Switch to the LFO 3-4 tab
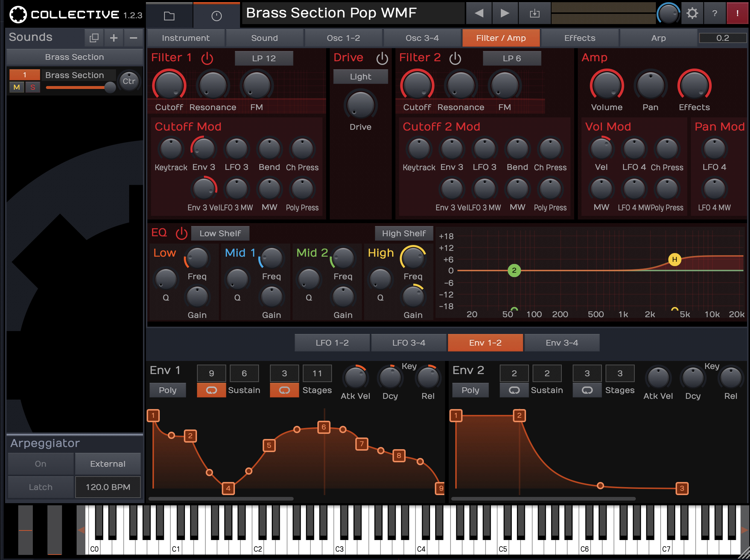Viewport: 750px width, 560px height. point(408,342)
